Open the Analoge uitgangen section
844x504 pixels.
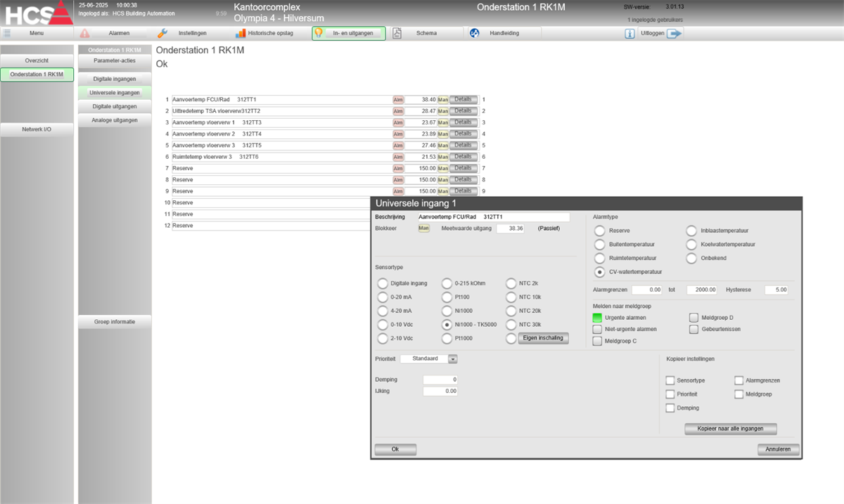[x=115, y=120]
